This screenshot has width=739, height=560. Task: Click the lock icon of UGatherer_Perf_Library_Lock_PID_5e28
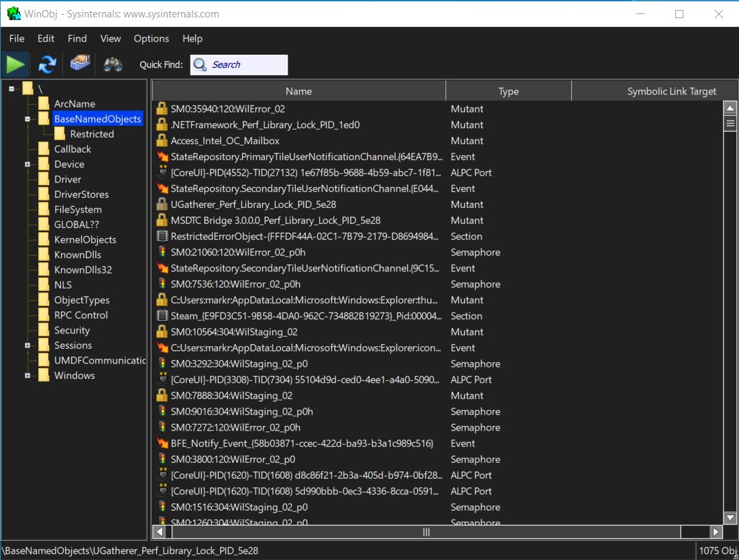pos(162,204)
